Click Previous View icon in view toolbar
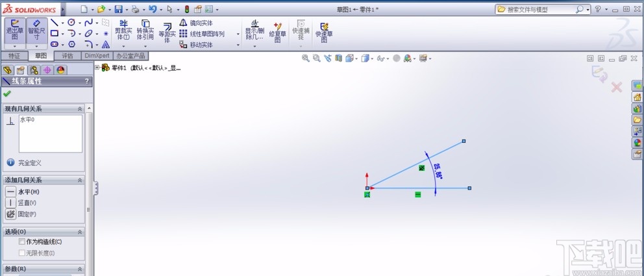Screen dimensions: 644x276 [327, 58]
